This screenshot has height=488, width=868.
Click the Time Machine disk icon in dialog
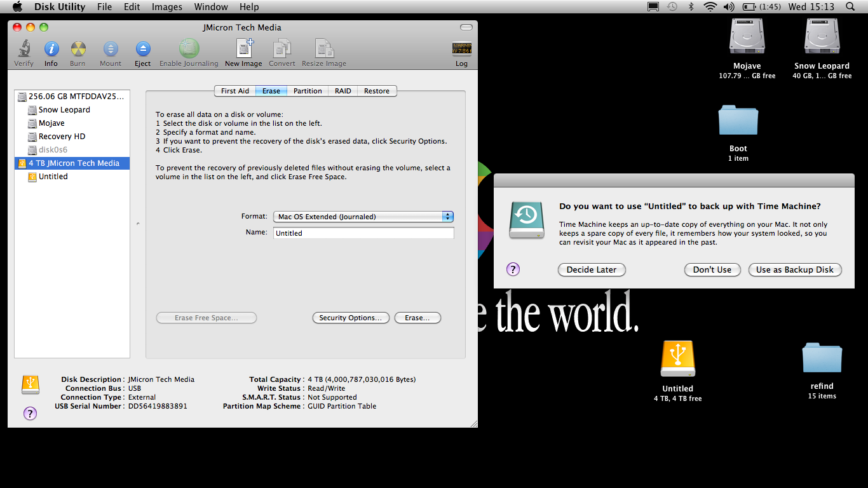527,220
